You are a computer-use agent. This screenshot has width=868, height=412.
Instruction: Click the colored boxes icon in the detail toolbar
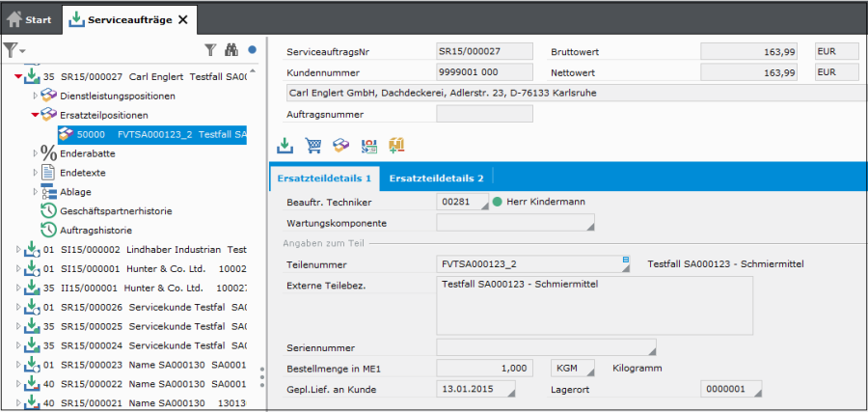[x=340, y=146]
